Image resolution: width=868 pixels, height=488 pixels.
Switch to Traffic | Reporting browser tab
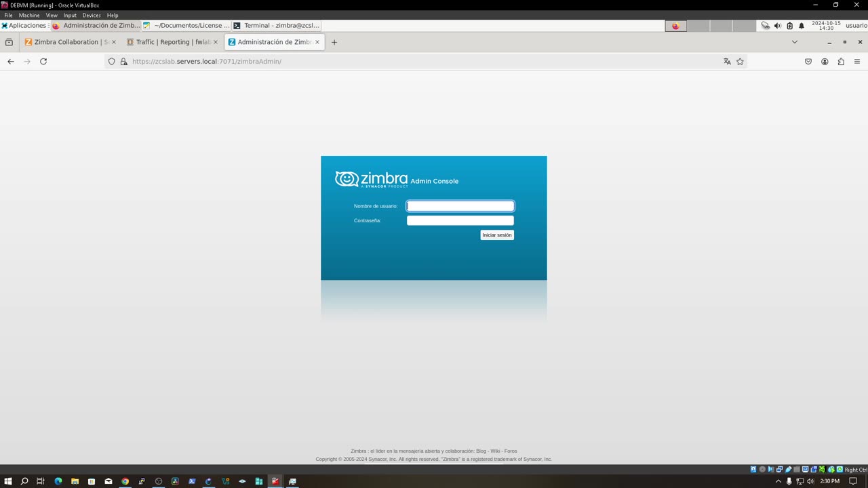172,42
